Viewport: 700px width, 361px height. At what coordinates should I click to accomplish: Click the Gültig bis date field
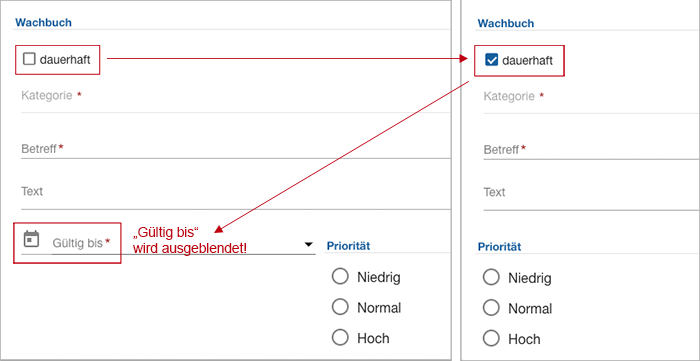(183, 243)
